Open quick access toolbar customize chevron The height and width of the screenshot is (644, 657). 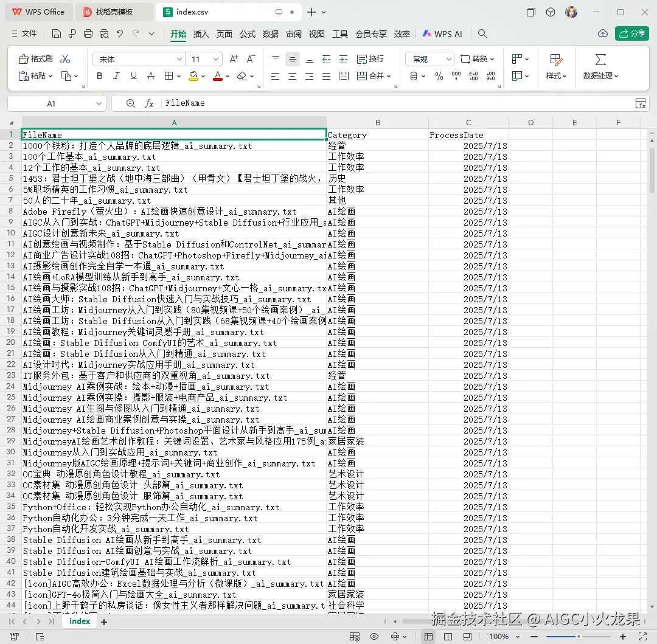point(151,34)
